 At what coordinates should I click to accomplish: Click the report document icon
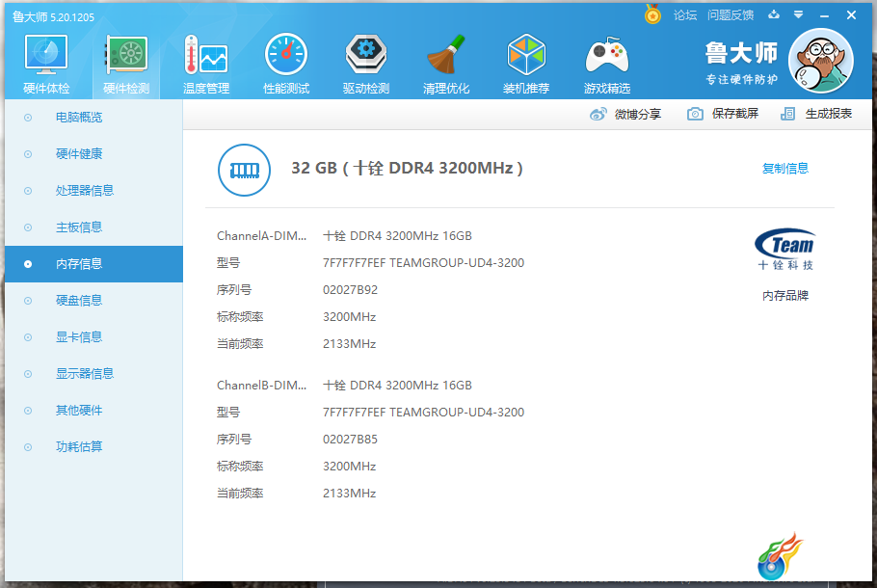click(787, 114)
